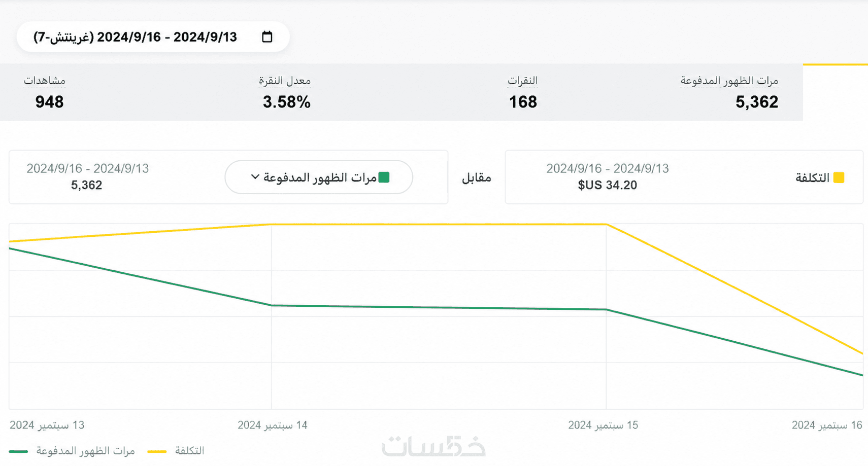Open the calendar icon date picker

click(x=267, y=37)
